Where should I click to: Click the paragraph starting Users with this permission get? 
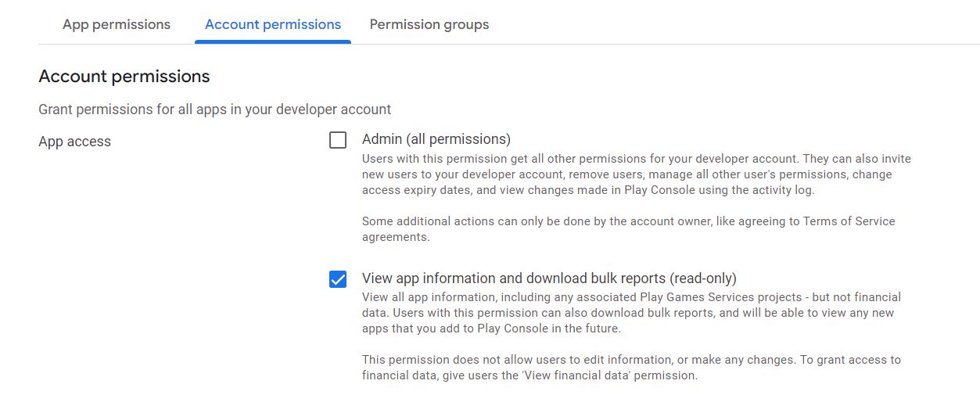pos(637,174)
